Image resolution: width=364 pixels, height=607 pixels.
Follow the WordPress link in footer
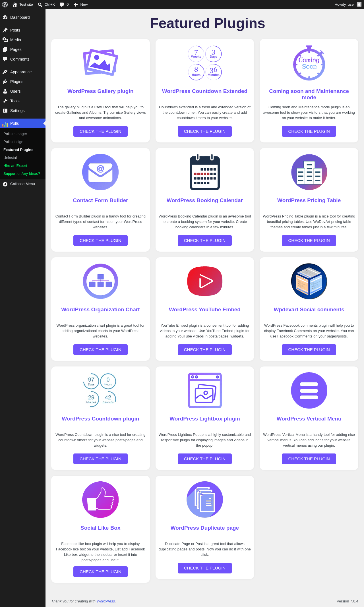coord(106,601)
